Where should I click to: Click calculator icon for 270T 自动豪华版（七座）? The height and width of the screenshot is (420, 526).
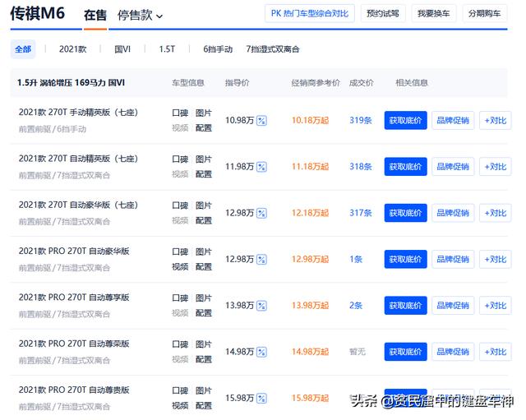(261, 213)
